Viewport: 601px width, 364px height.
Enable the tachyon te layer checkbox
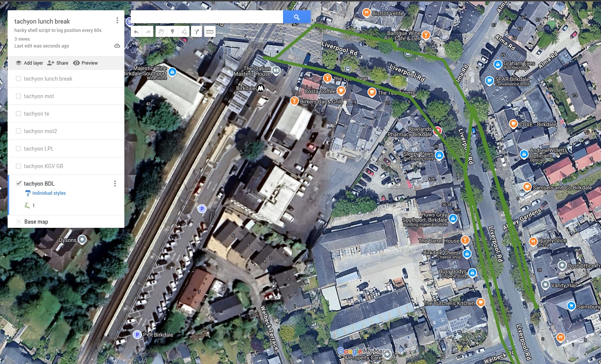(18, 114)
